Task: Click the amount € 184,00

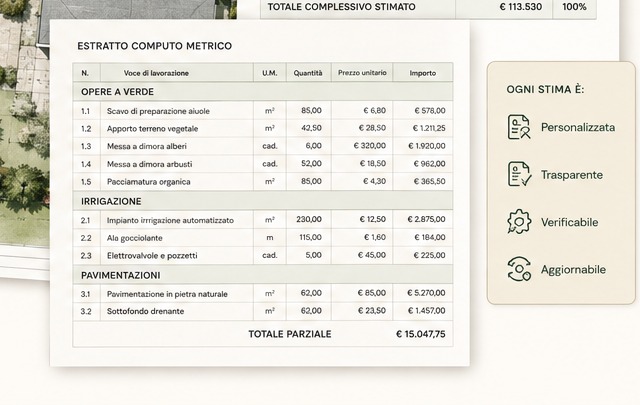Action: pos(430,237)
